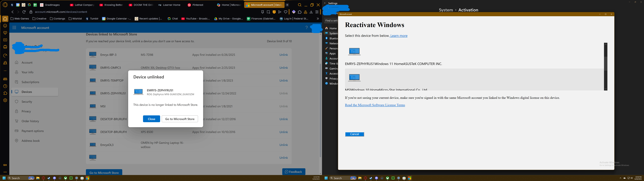This screenshot has height=181, width=644.
Task: Open the Conlangs bookmarks folder
Action: click(x=57, y=19)
